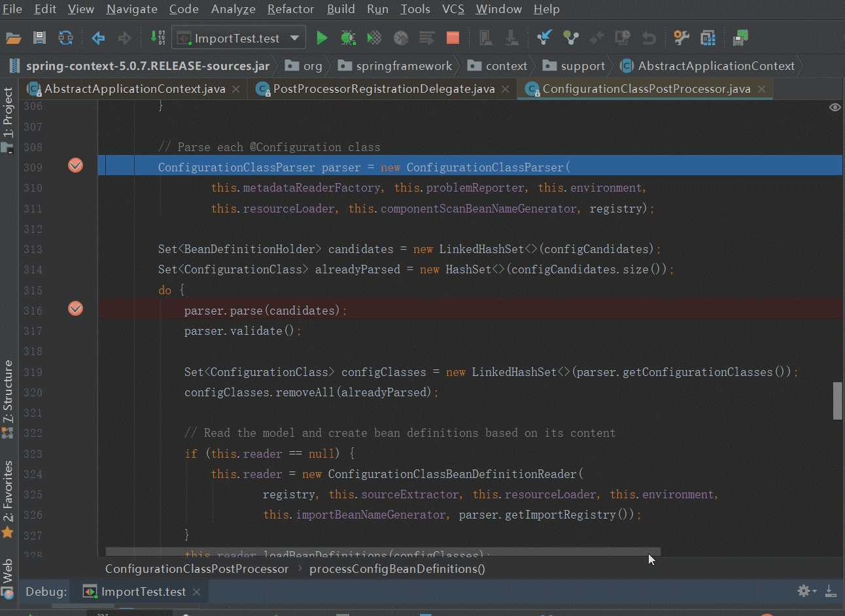Open the Web tool window sidebar
Viewport: 845px width, 616px height.
8,578
